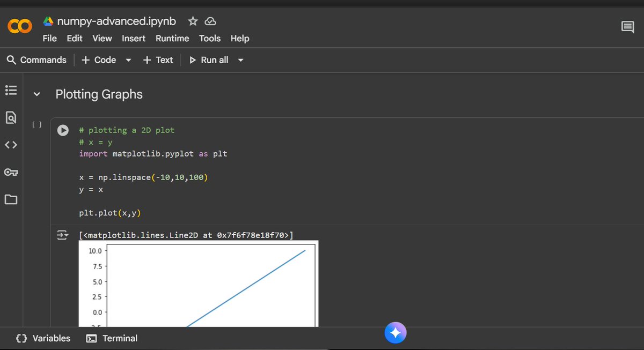Click the notebook title numpy-advanced.ipynb
This screenshot has height=350, width=644.
pyautogui.click(x=116, y=21)
